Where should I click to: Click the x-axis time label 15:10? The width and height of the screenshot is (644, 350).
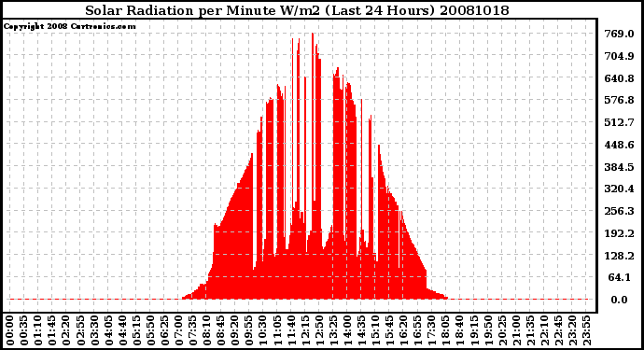pyautogui.click(x=375, y=330)
